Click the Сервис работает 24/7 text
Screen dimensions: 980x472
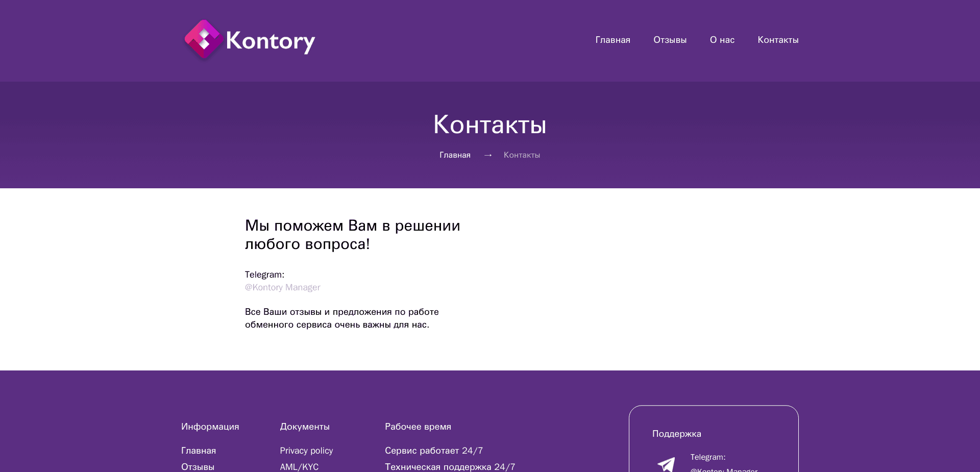433,451
